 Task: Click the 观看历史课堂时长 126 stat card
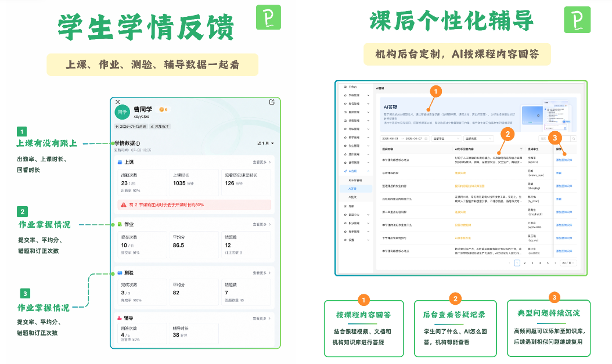point(246,183)
